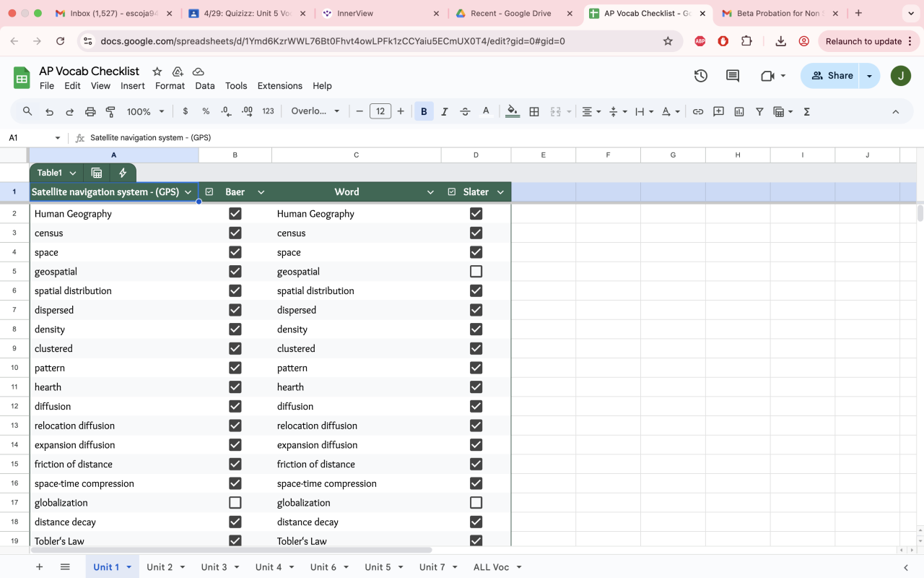Viewport: 924px width, 578px height.
Task: Open the borders menu
Action: pyautogui.click(x=534, y=111)
